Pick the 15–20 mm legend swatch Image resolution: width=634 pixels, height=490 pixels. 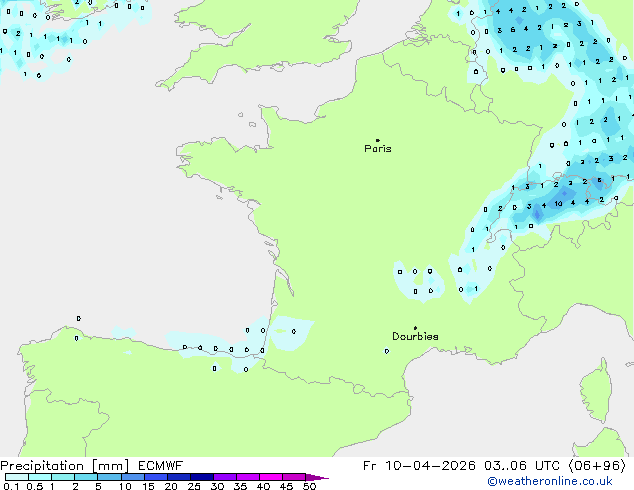pos(156,477)
